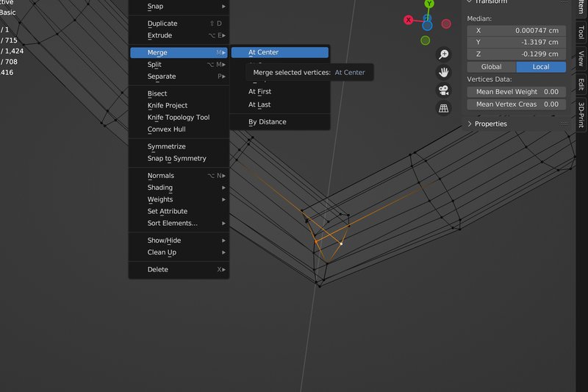
Task: Click the Median X value field
Action: point(517,30)
